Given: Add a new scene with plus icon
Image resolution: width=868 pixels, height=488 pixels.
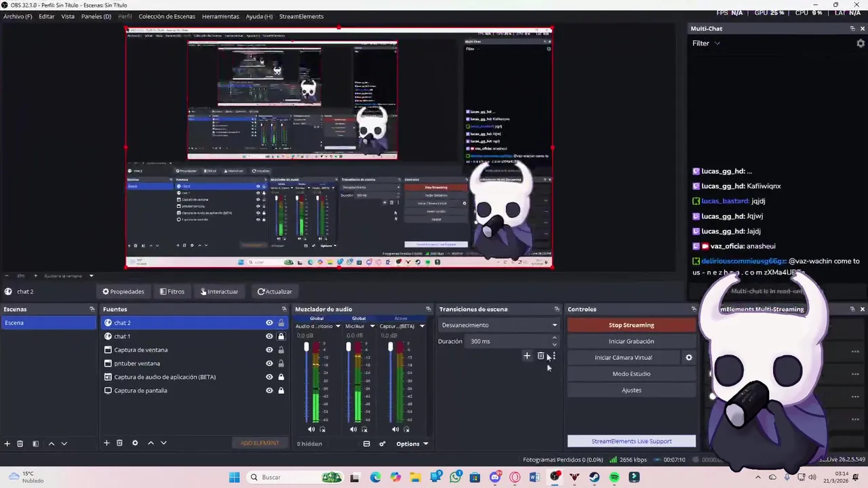Looking at the screenshot, I should (x=7, y=443).
